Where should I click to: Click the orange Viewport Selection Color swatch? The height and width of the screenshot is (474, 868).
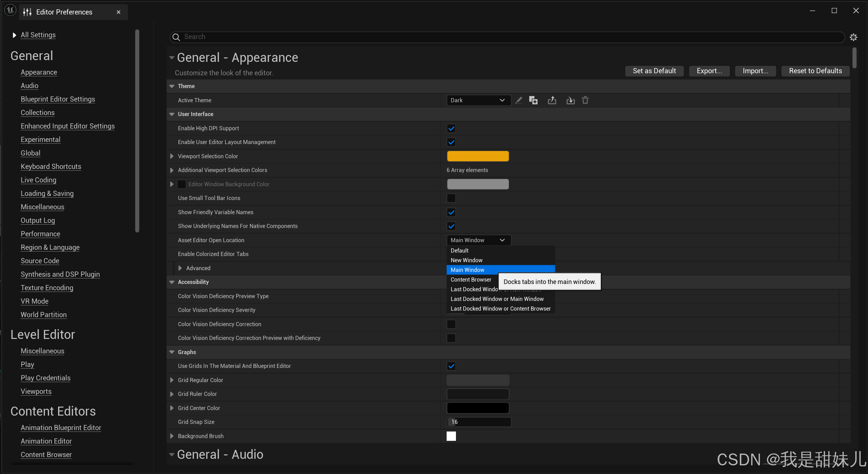coord(478,157)
